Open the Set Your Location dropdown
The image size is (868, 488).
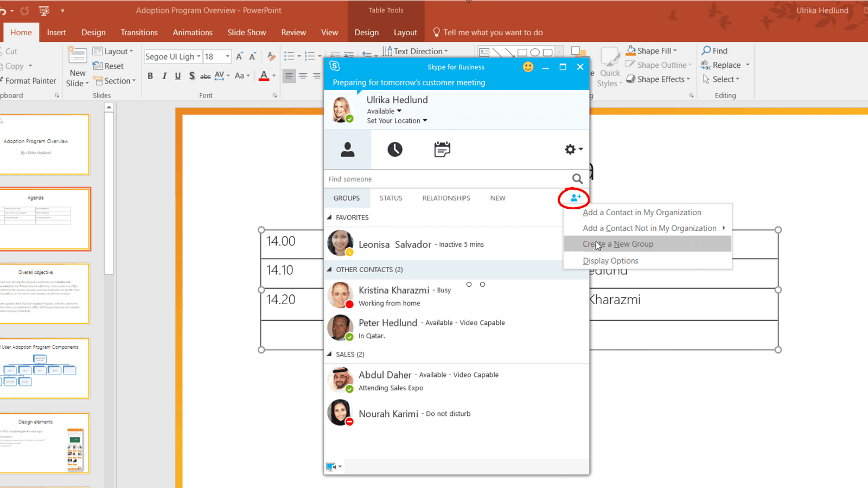click(x=397, y=121)
